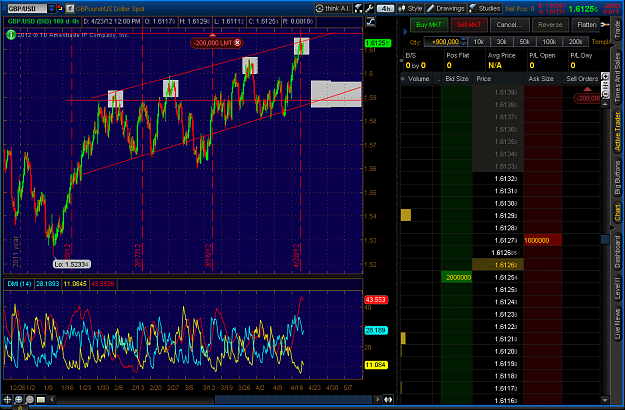Click the green info icon on chart
Viewport: 625px width, 410px height.
(x=11, y=35)
